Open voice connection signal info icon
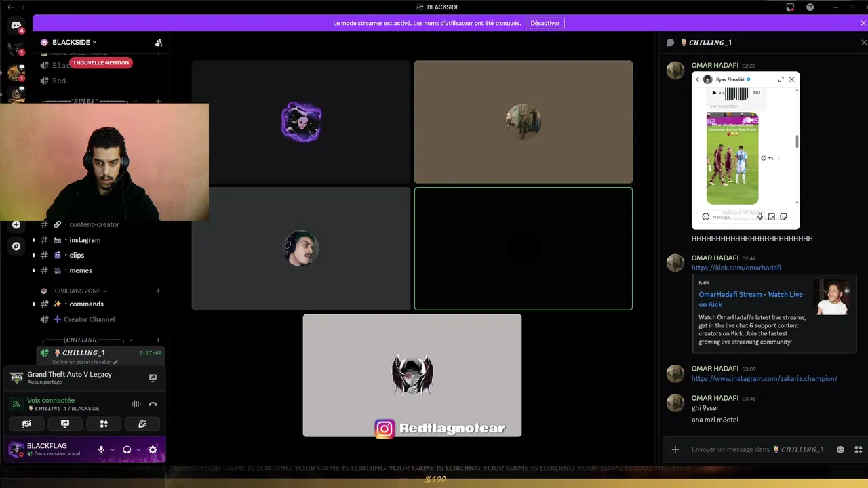868x488 pixels. 16,404
